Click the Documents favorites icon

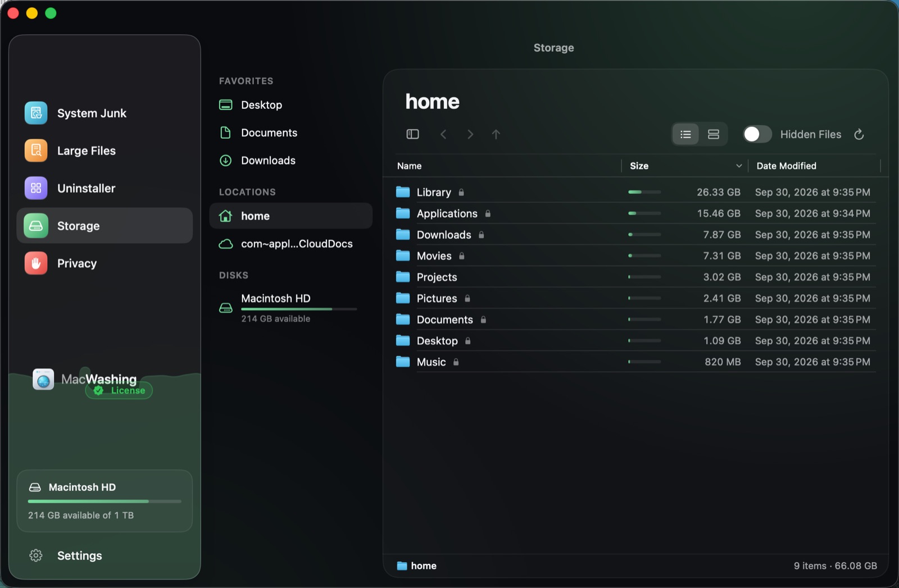tap(225, 133)
